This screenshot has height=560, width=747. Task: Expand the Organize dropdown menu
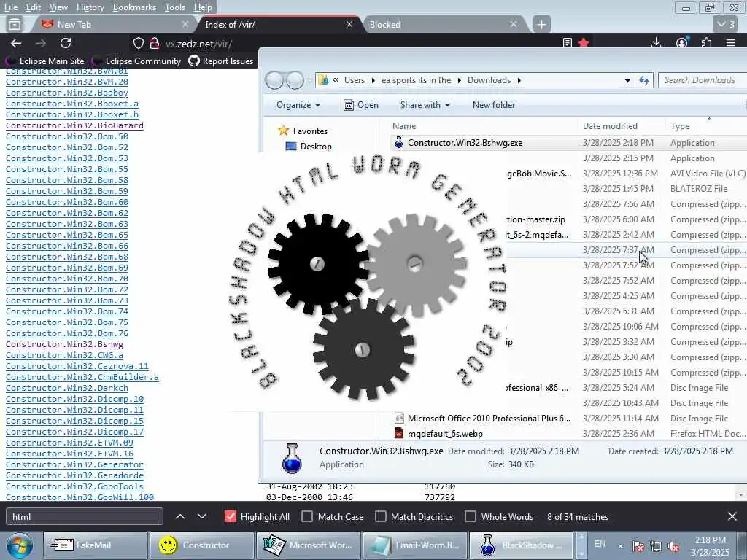(298, 105)
